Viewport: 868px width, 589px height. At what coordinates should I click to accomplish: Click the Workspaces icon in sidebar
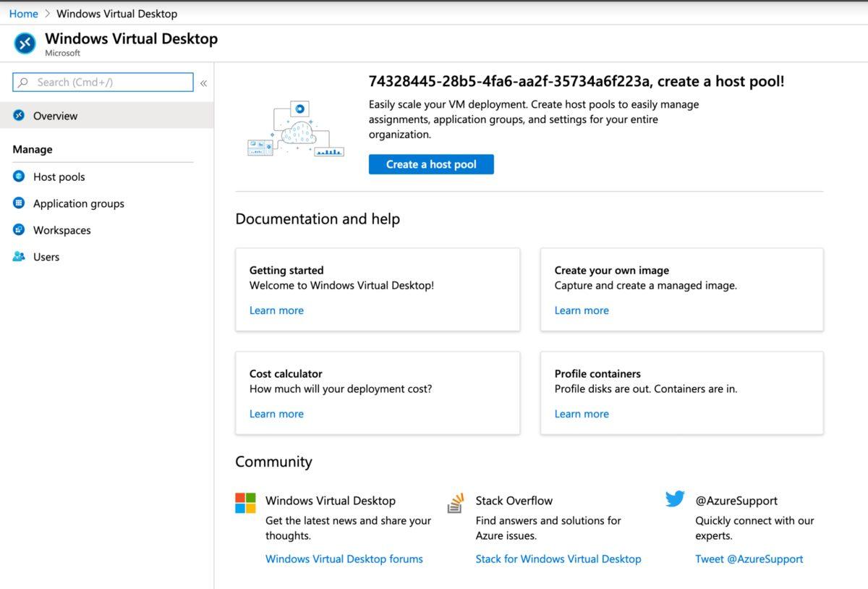[19, 230]
